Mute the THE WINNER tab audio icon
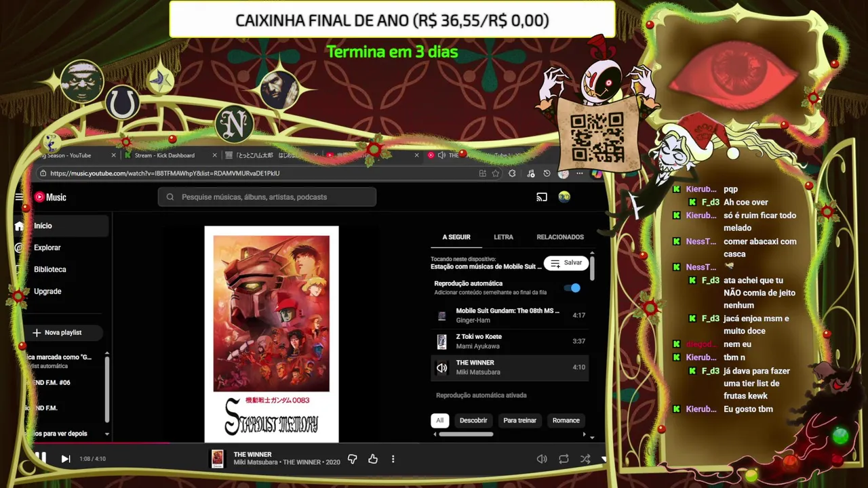The height and width of the screenshot is (488, 868). tap(441, 155)
